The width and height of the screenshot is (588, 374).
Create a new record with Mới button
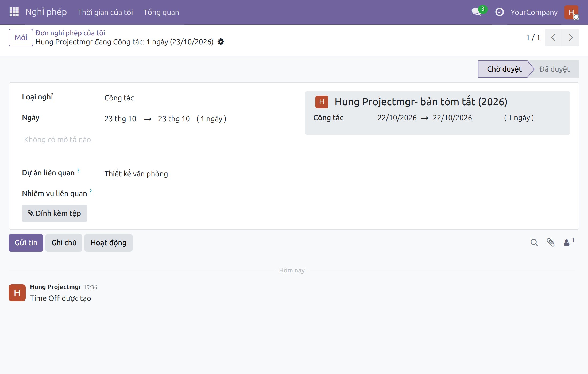tap(21, 37)
